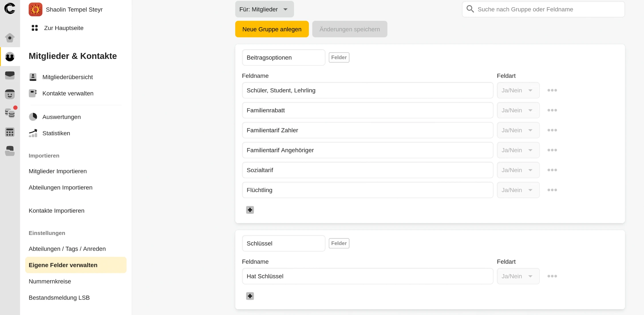Open Feldart dropdown for Flüchtling

(518, 190)
